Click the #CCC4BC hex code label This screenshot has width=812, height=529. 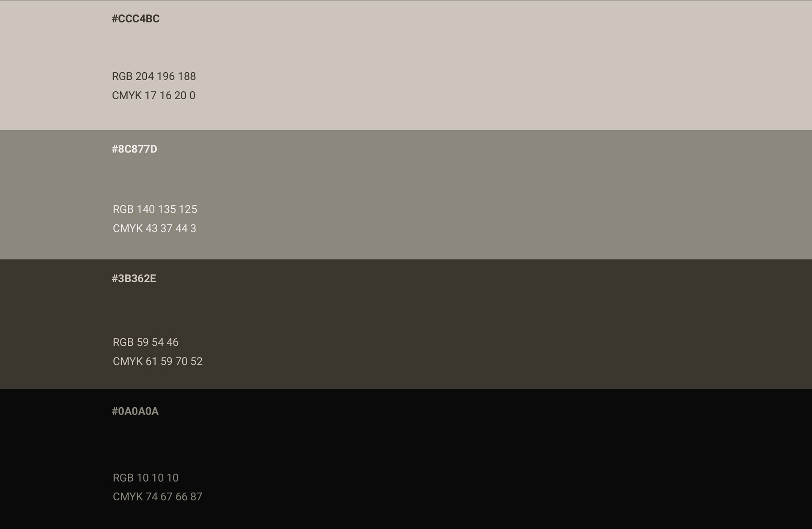(x=135, y=19)
